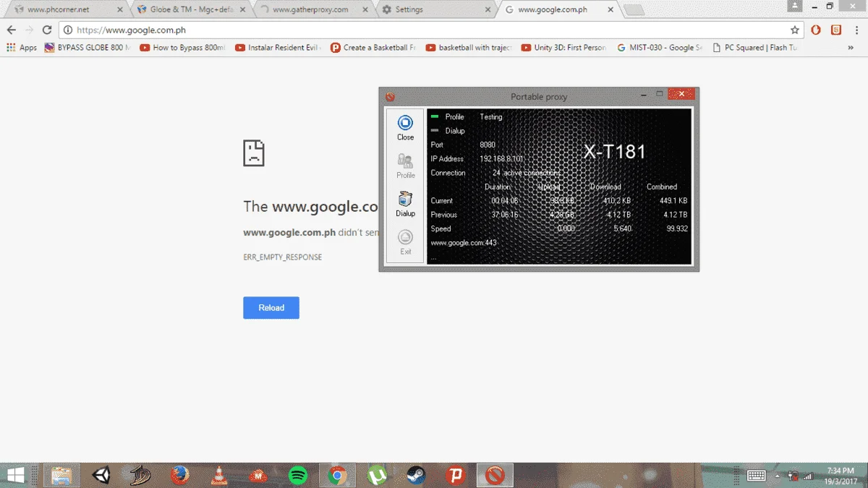Screen dimensions: 868x488
Task: Close the Settings tab
Action: 488,10
